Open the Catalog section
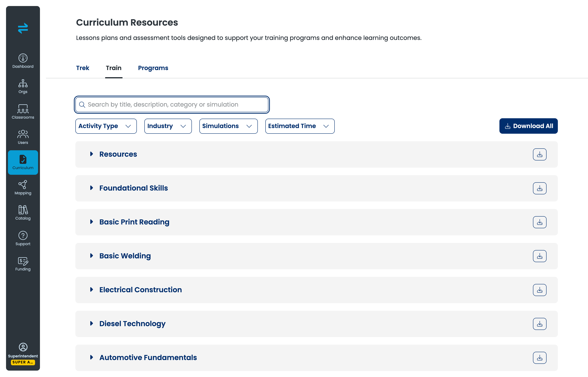 23,213
